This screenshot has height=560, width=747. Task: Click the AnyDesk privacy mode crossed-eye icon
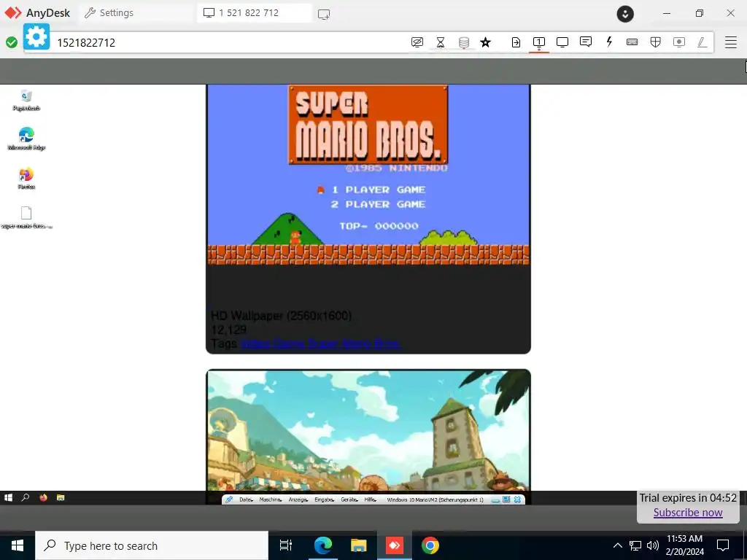[x=417, y=42]
